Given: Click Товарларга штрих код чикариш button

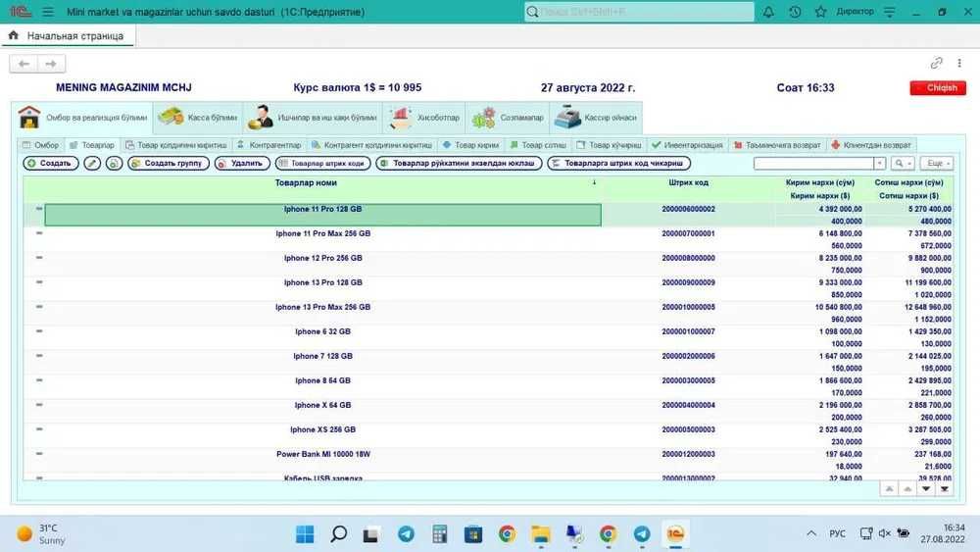Looking at the screenshot, I should pos(618,163).
